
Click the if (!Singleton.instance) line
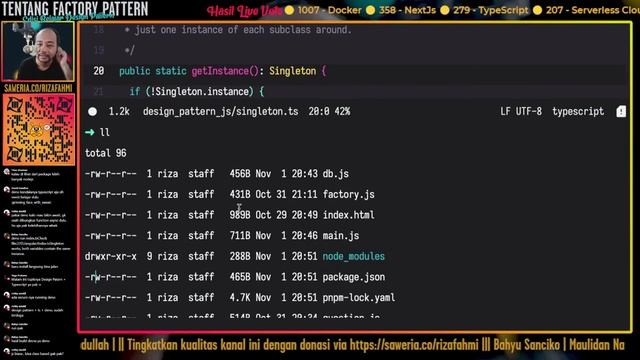[x=197, y=91]
